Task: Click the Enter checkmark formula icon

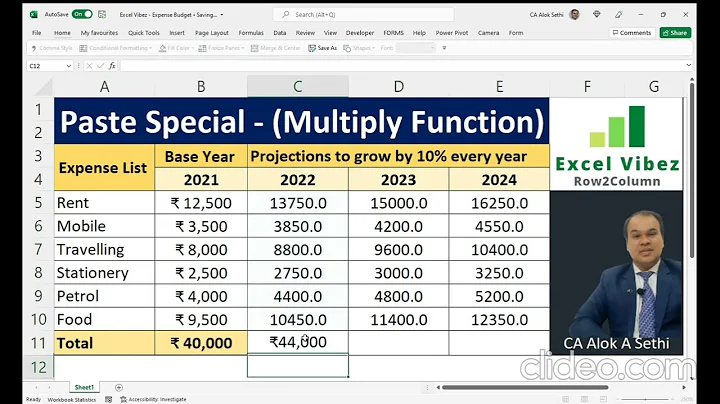Action: [x=101, y=66]
